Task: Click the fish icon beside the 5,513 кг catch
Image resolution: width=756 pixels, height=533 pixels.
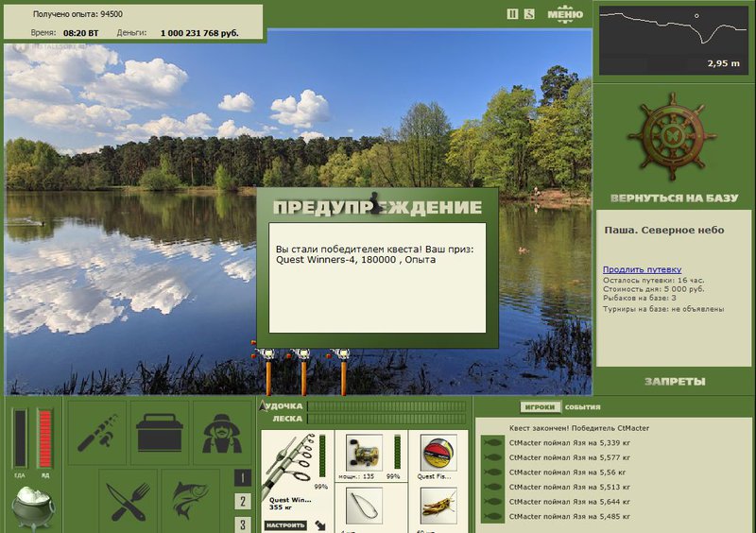Action: tap(492, 487)
